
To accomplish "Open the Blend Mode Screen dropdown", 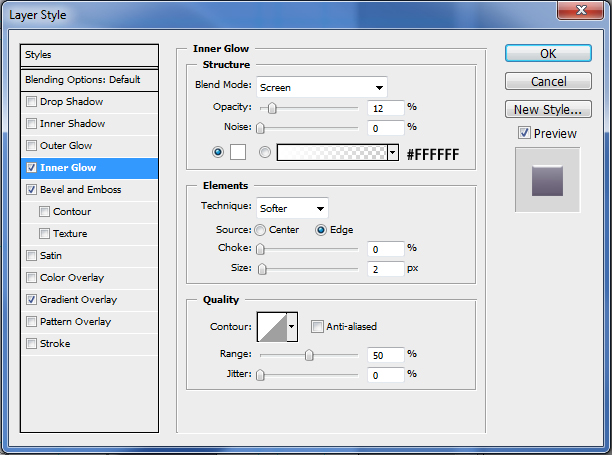I will point(322,87).
